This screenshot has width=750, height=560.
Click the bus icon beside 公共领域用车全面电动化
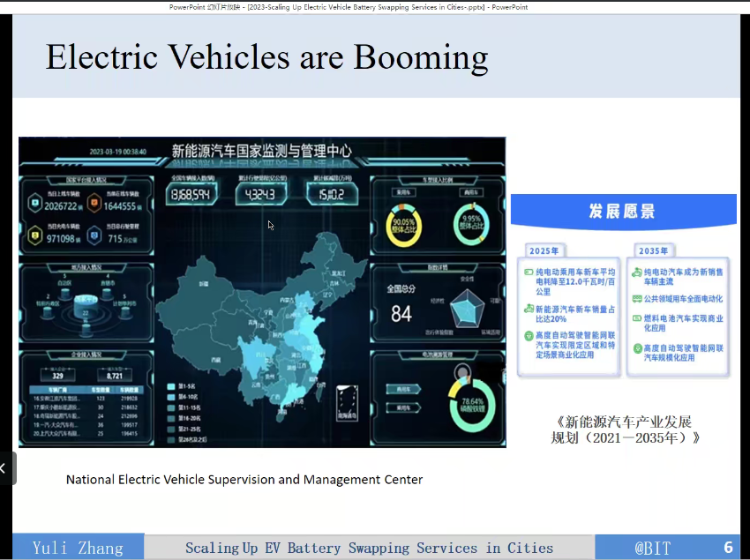click(636, 299)
